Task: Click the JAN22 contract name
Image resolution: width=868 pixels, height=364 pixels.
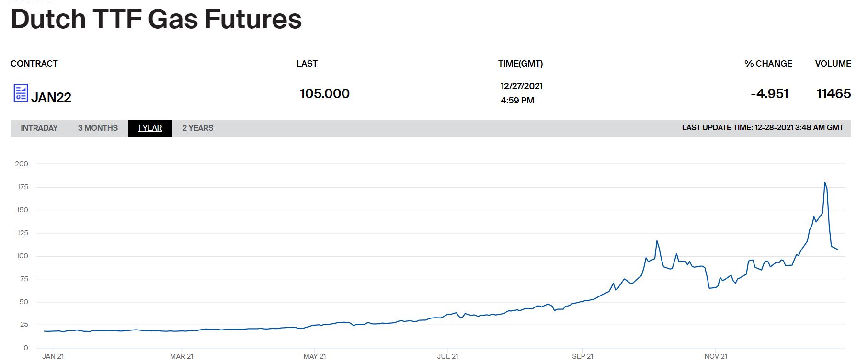Action: [x=51, y=98]
